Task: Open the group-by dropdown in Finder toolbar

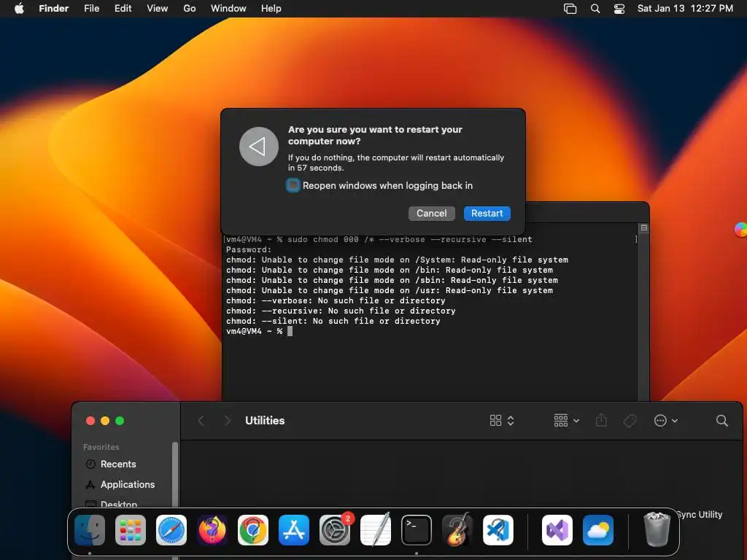Action: [x=566, y=421]
